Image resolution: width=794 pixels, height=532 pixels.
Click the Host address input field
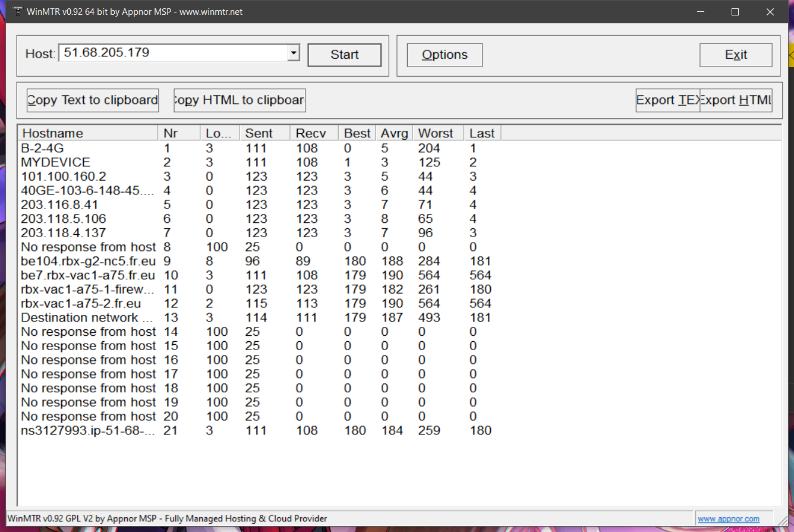(172, 53)
